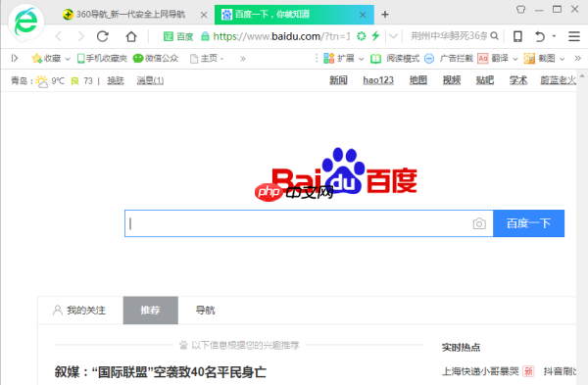This screenshot has width=588, height=385.
Task: Select the 推荐 tab
Action: [150, 311]
